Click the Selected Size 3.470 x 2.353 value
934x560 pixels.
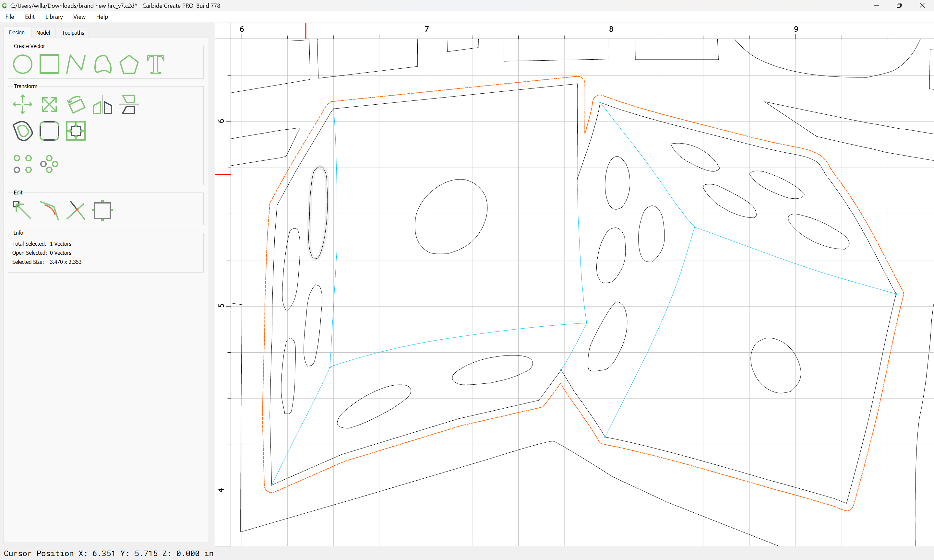tap(66, 262)
